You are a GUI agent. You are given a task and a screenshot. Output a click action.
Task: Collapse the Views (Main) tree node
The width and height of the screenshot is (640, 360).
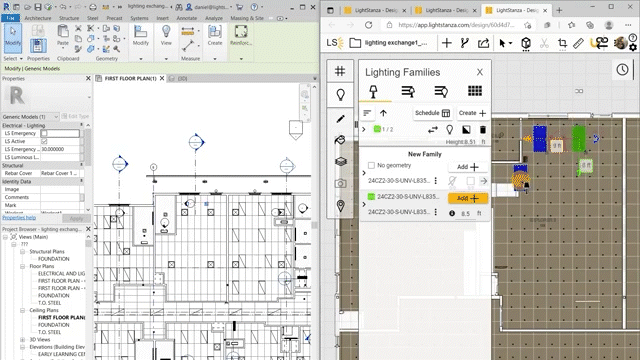[5, 237]
